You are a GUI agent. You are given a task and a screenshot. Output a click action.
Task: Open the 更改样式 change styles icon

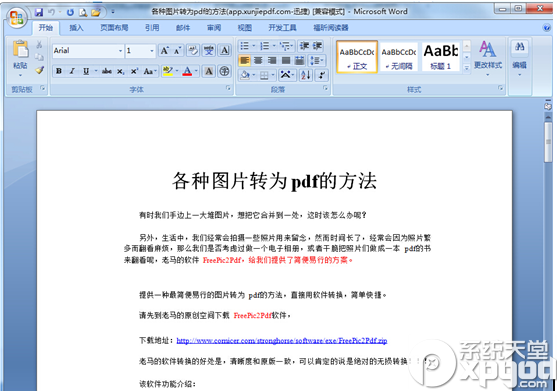pos(487,49)
